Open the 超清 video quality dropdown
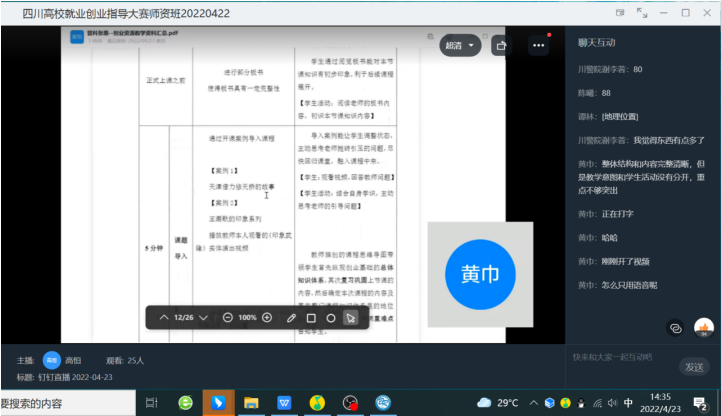Viewport: 721px width, 416px height. click(461, 45)
